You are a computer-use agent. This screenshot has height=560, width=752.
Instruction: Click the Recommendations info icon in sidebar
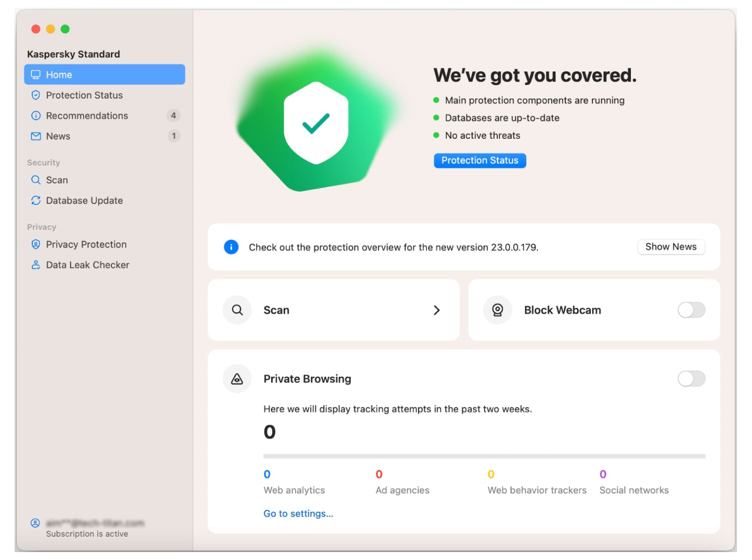36,116
